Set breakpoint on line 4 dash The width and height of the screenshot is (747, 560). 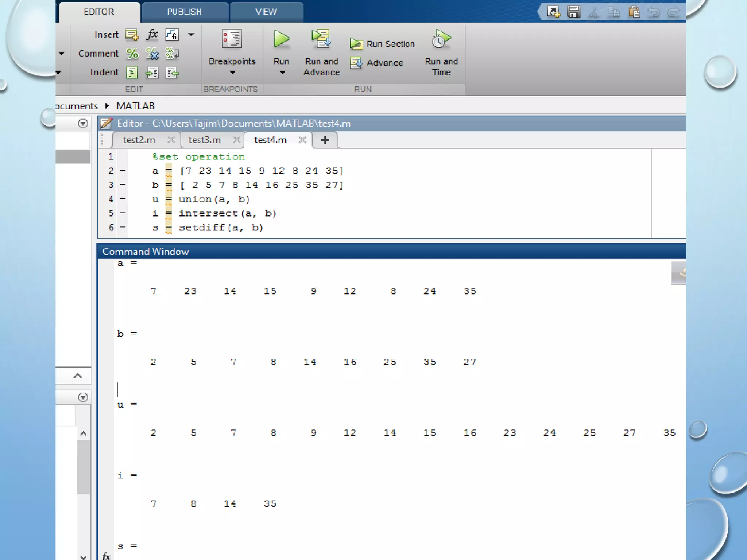coord(123,199)
